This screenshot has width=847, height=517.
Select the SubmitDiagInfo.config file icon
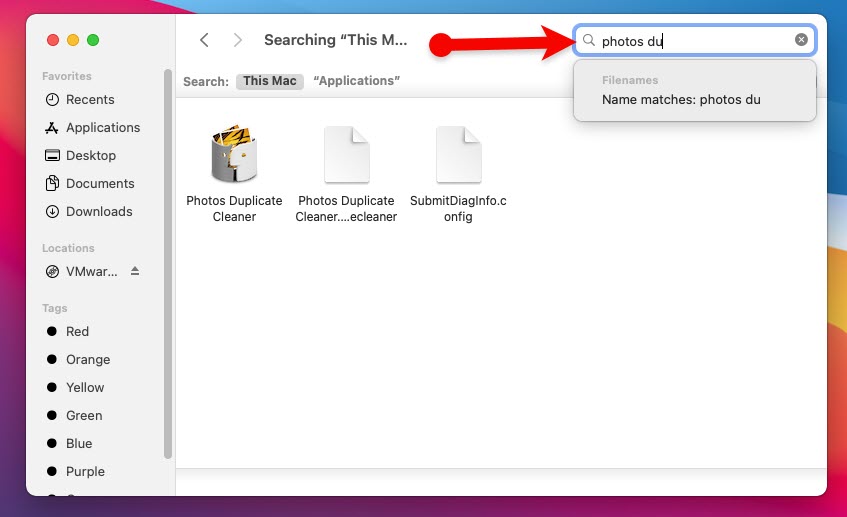[x=458, y=156]
